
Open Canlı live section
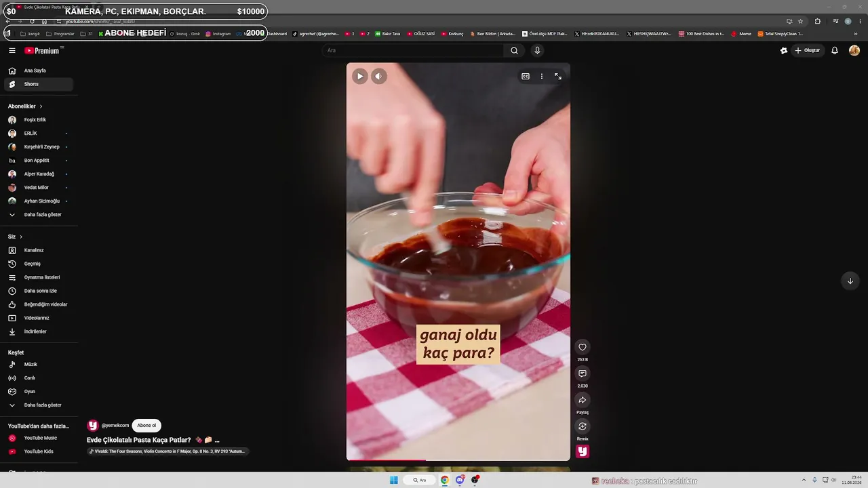(x=39, y=378)
